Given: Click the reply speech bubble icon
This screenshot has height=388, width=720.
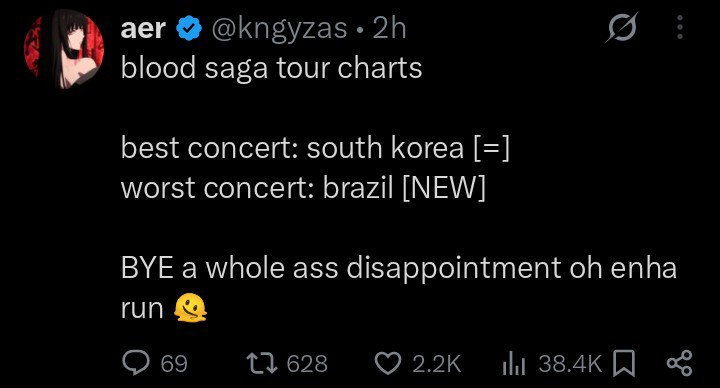Looking at the screenshot, I should (135, 362).
